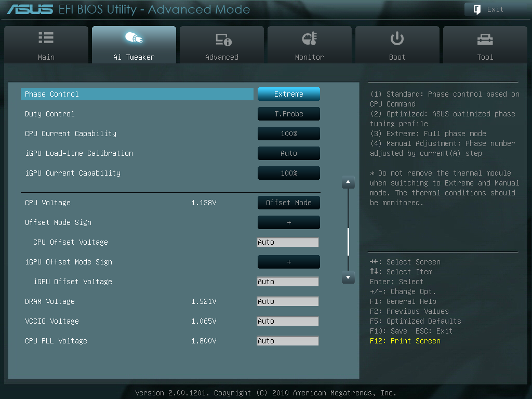The image size is (532, 399).
Task: Select the VCCIO Voltage label
Action: 52,321
